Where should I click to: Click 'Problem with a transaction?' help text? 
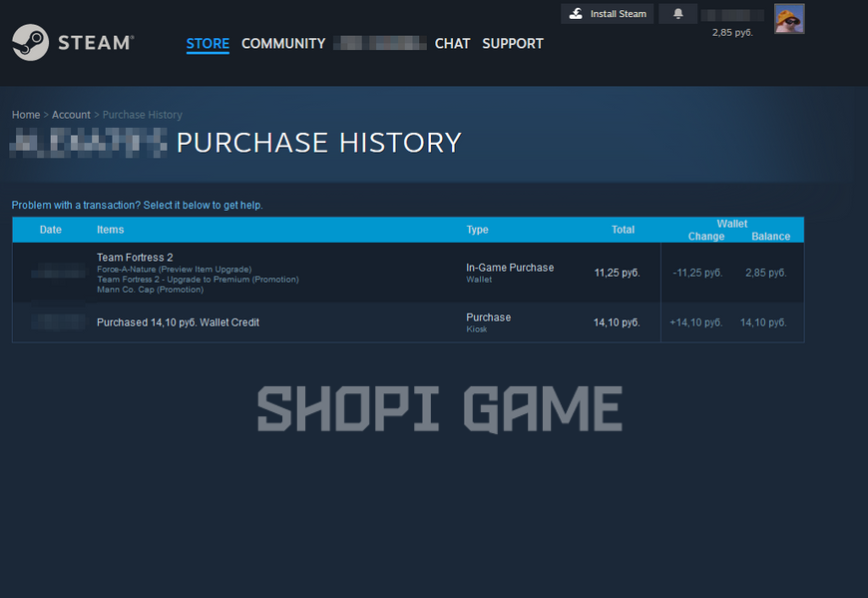click(x=138, y=205)
